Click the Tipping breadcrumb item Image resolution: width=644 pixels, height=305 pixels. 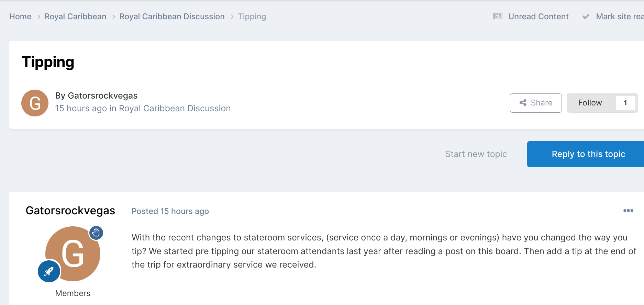(252, 16)
